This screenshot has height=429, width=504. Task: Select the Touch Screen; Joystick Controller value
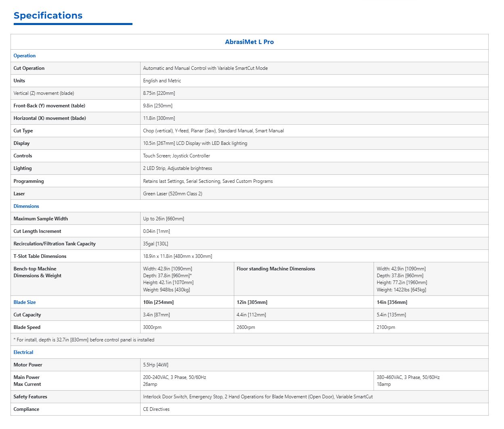176,156
